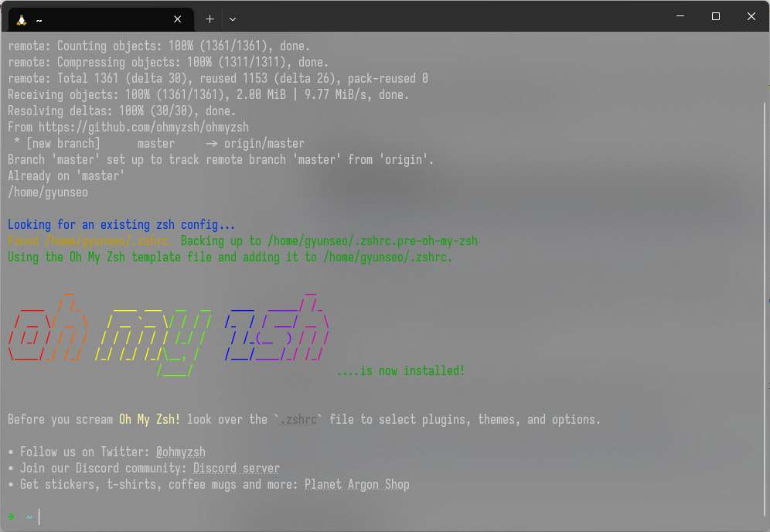Expand the new-tab profile dropdown chevron

pos(233,19)
